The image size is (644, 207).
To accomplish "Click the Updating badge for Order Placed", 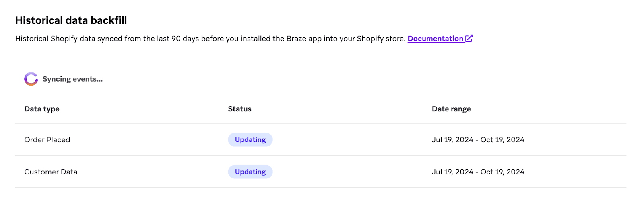I will tap(250, 140).
